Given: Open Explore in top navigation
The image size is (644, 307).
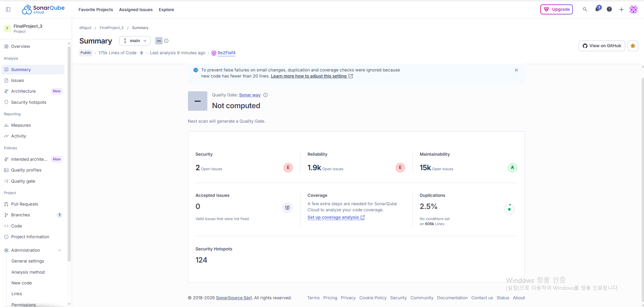Looking at the screenshot, I should click(x=166, y=10).
